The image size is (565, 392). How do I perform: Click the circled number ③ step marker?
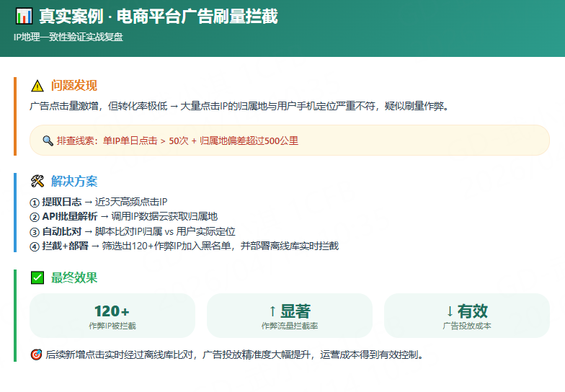click(35, 232)
